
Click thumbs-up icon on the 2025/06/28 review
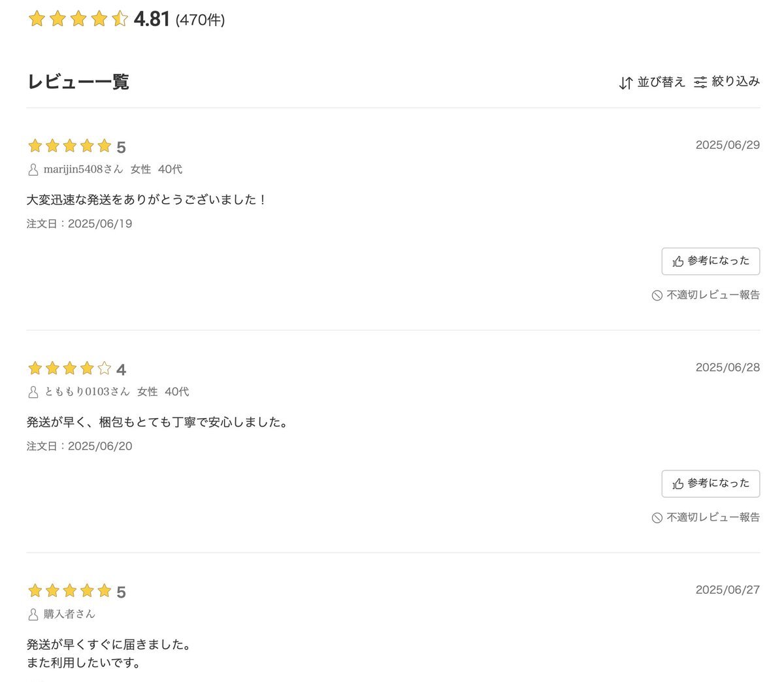(x=678, y=483)
